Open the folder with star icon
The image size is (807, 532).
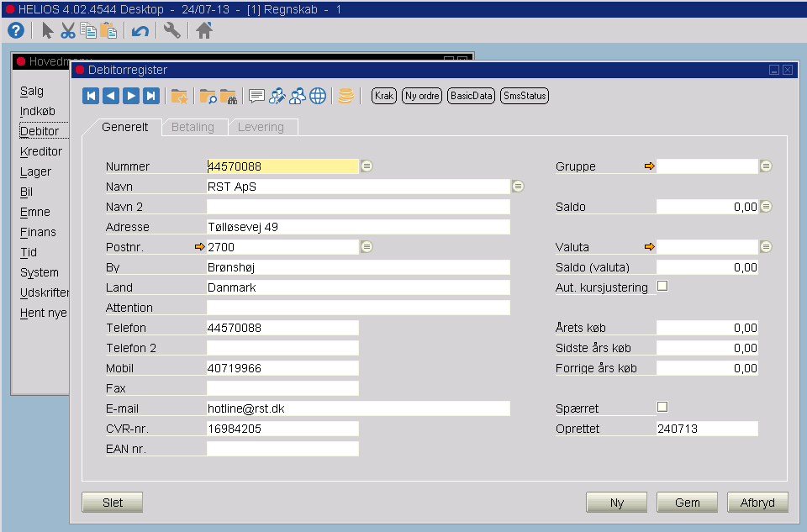point(179,96)
